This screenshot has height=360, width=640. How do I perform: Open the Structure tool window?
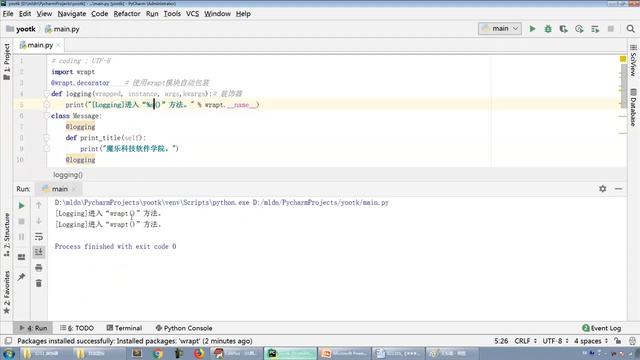[x=7, y=235]
